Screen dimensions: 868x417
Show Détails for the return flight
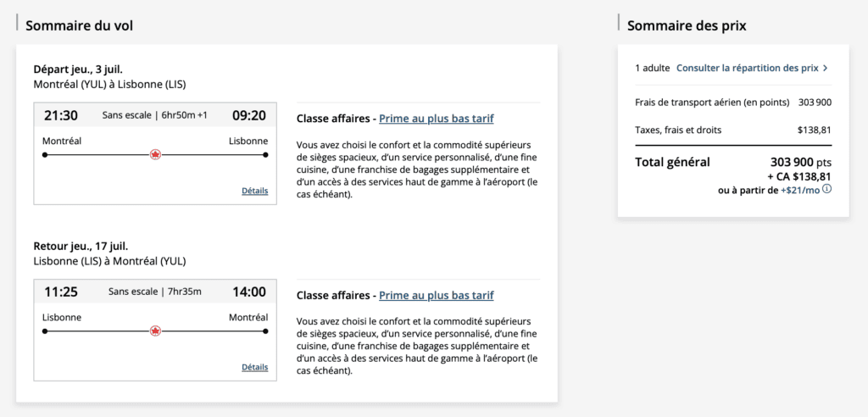pyautogui.click(x=254, y=367)
